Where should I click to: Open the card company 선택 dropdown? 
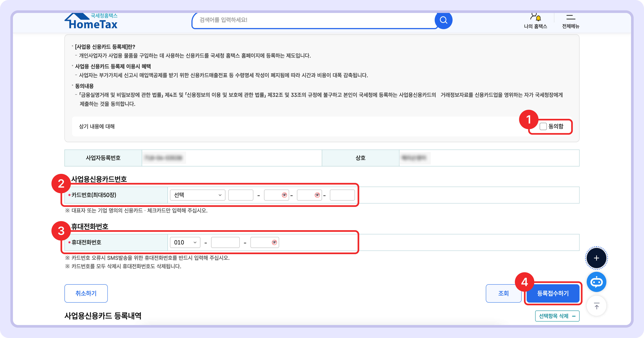click(198, 195)
